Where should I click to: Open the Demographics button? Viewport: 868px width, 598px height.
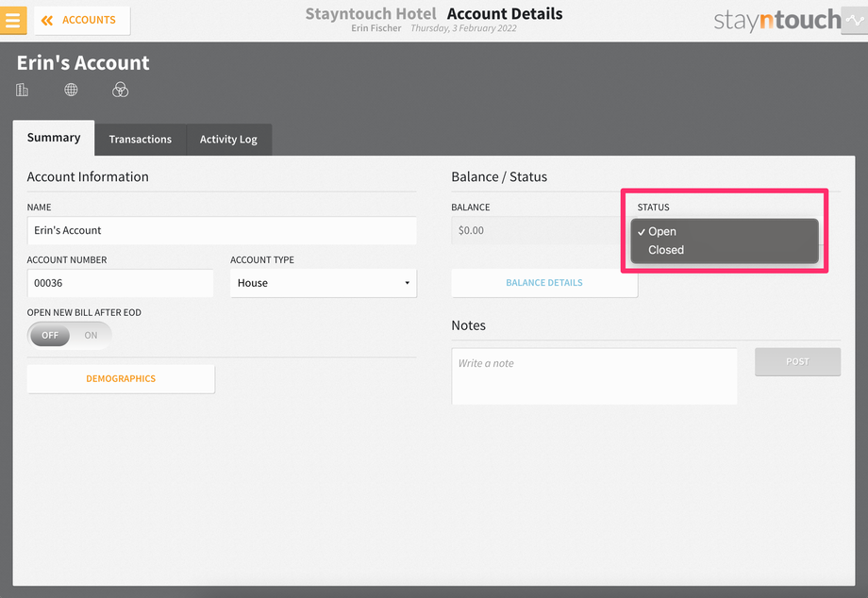point(121,379)
